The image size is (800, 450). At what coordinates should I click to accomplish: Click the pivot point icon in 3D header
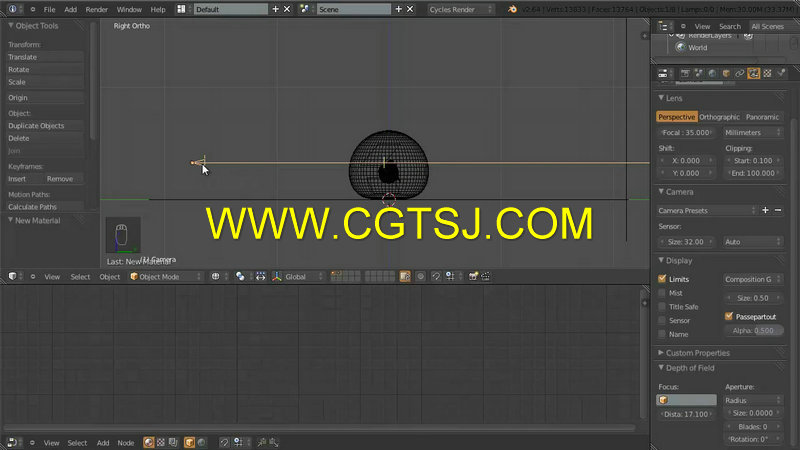[x=240, y=277]
